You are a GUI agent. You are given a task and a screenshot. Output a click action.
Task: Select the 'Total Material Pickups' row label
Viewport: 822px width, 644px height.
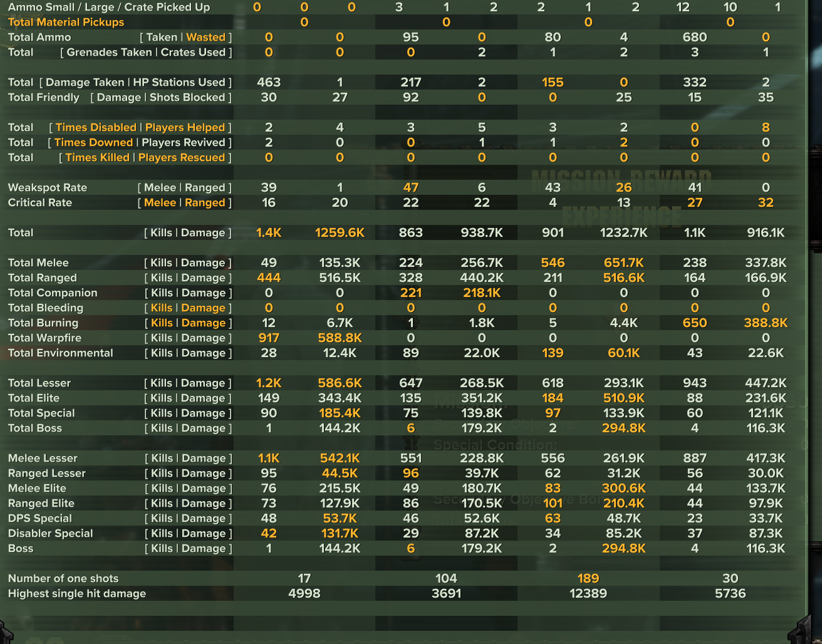[66, 22]
